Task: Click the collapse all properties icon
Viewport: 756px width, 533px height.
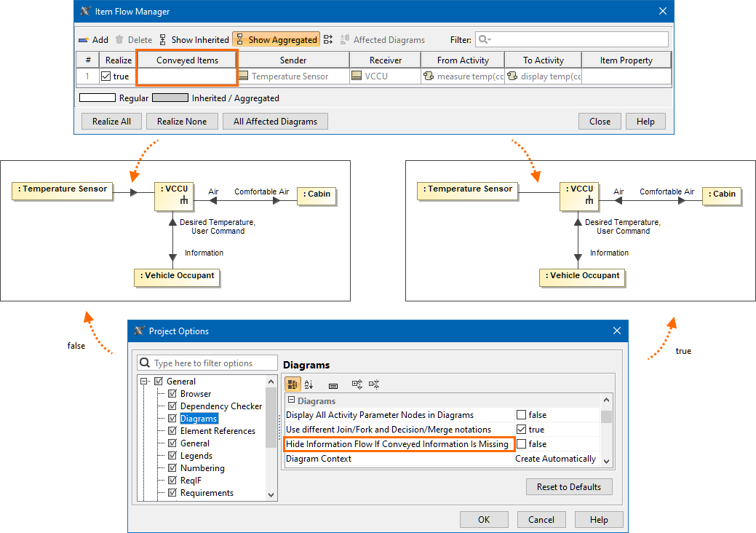Action: (x=374, y=384)
